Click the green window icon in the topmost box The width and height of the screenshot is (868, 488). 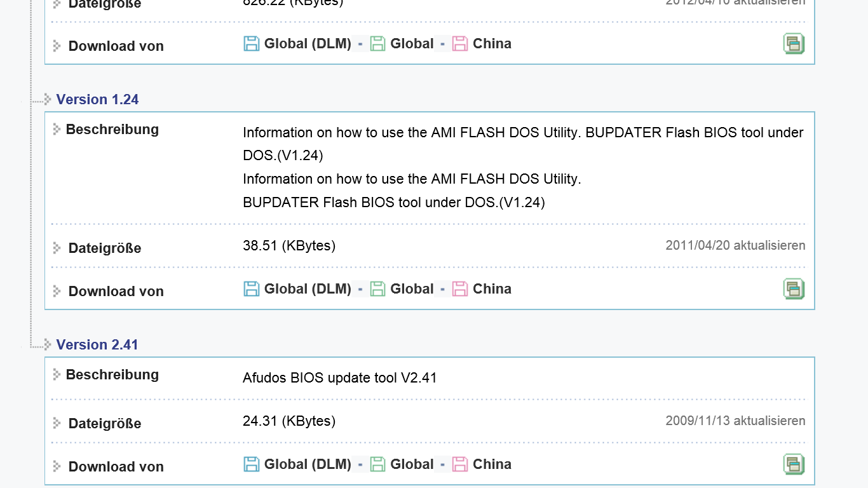(794, 44)
